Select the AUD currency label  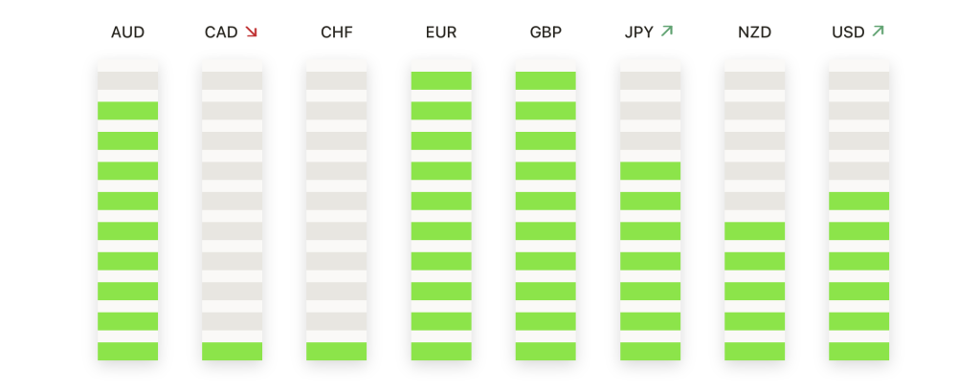[x=127, y=32]
